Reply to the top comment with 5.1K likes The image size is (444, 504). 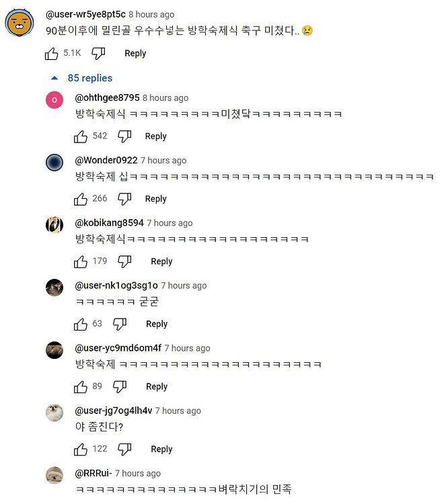[135, 53]
